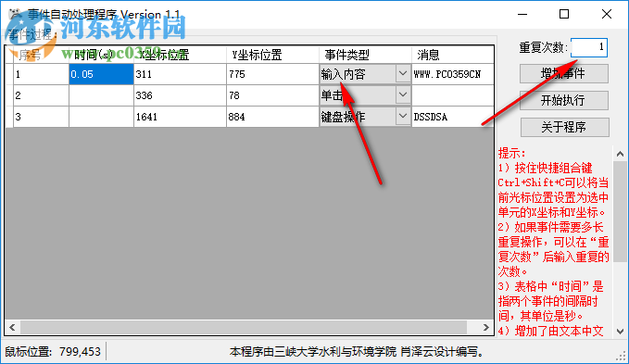Click the row selector for row 3

(x=9, y=117)
